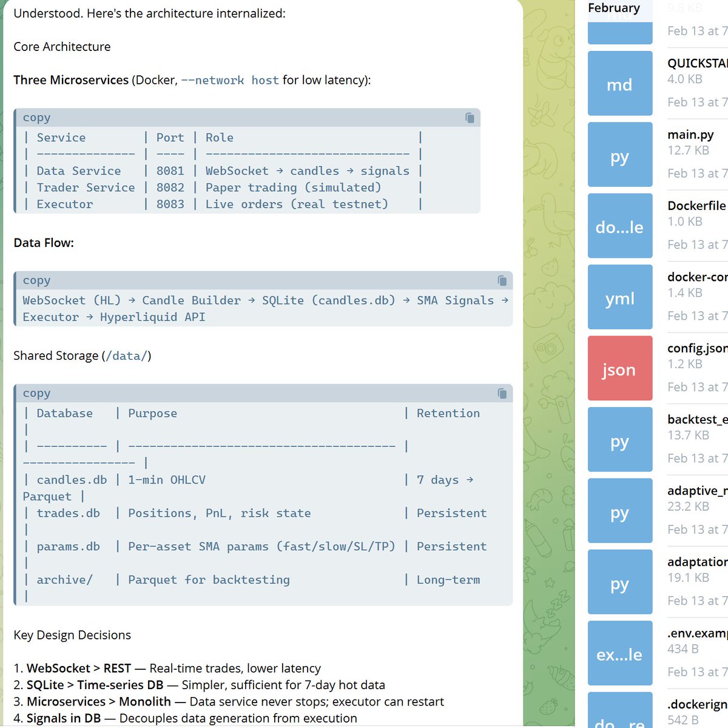This screenshot has height=728, width=728.
Task: Click the 'Key Design Decisions' heading
Action: [72, 635]
